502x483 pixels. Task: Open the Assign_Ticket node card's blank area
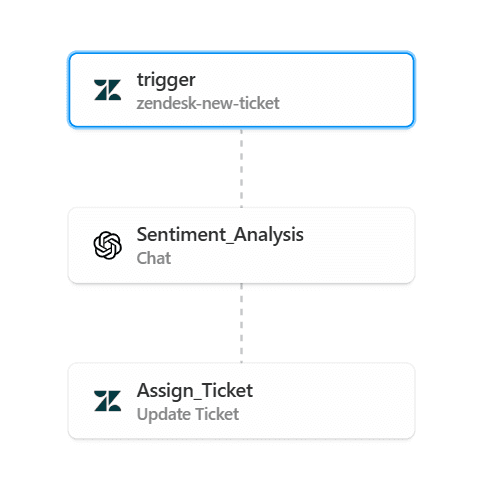tap(333, 401)
